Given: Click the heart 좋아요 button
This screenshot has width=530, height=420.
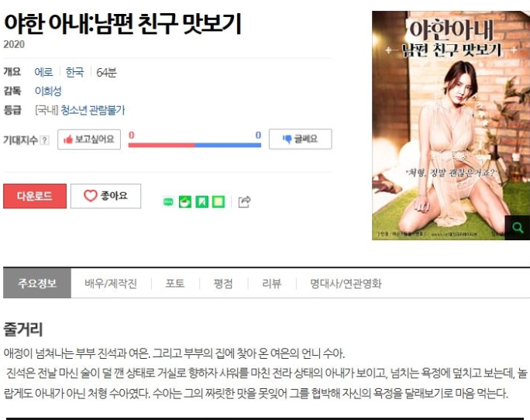Looking at the screenshot, I should pos(106,196).
